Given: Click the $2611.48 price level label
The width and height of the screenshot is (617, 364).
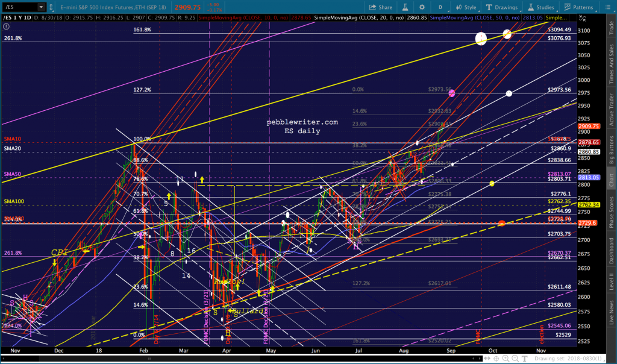Looking at the screenshot, I should 559,287.
